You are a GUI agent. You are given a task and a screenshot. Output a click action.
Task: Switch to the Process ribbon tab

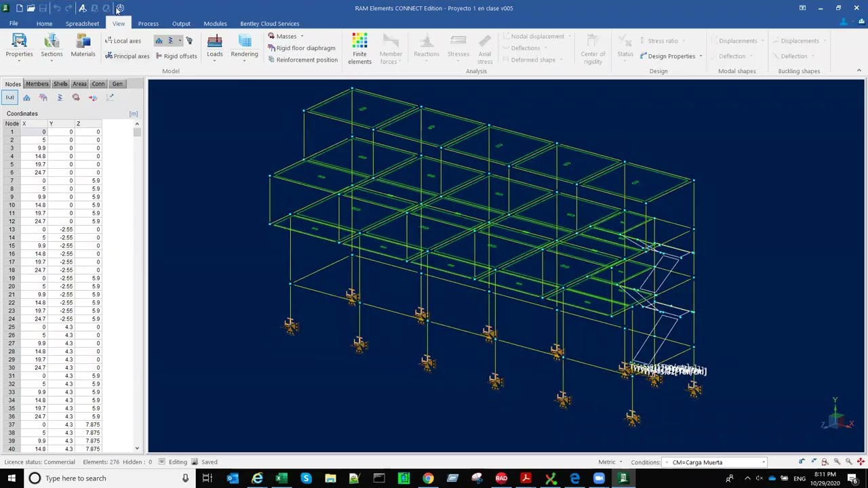[x=148, y=24]
